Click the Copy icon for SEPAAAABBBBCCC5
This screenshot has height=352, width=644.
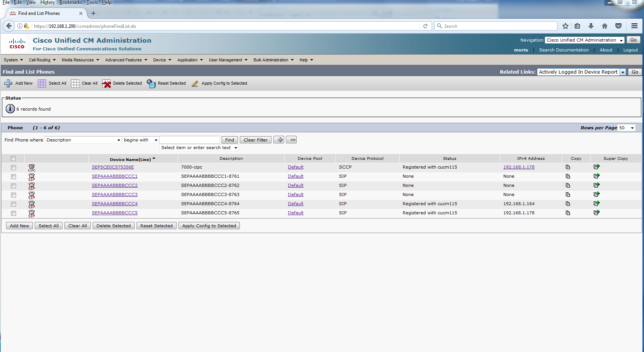(568, 213)
